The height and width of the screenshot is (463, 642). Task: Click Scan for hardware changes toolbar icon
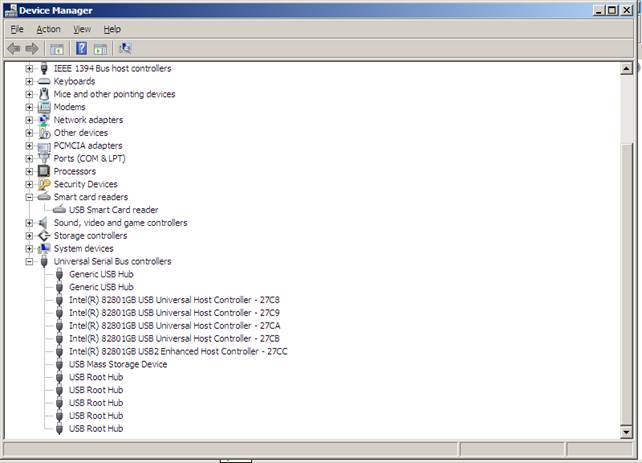pyautogui.click(x=125, y=49)
